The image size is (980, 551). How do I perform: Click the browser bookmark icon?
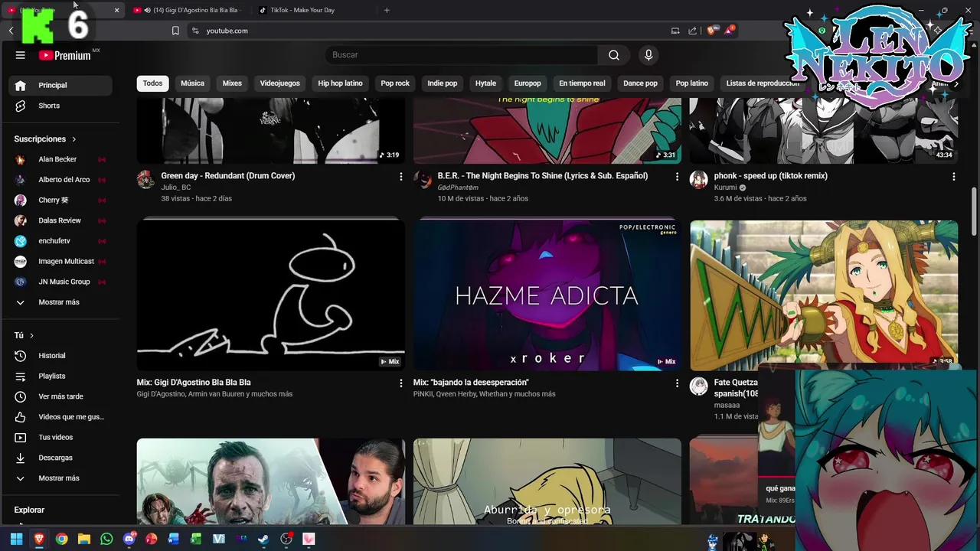[x=175, y=31]
